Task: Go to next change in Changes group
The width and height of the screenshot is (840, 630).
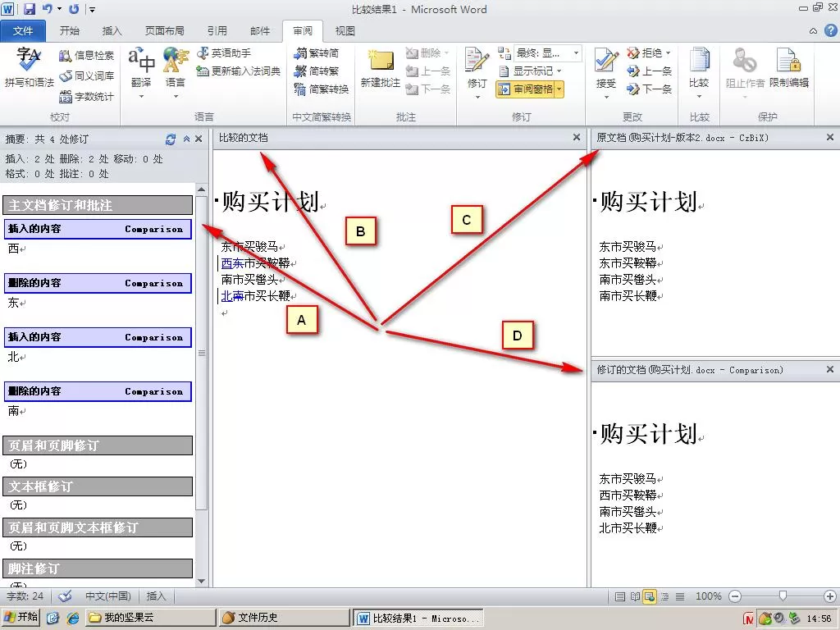Action: pyautogui.click(x=650, y=89)
